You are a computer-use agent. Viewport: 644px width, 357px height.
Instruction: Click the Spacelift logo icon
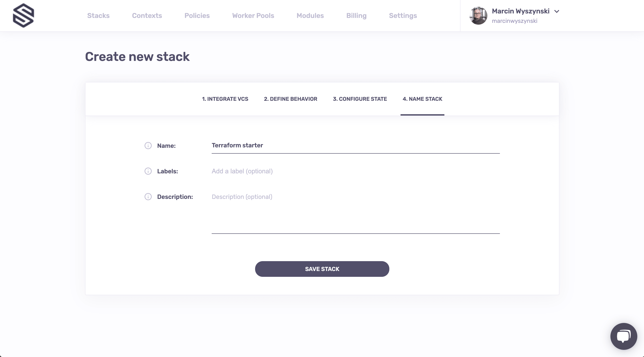tap(23, 15)
